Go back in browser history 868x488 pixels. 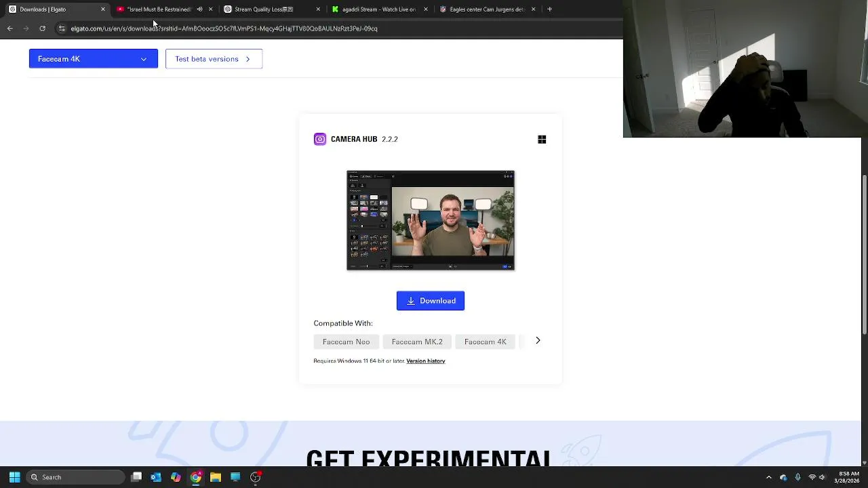click(x=9, y=28)
